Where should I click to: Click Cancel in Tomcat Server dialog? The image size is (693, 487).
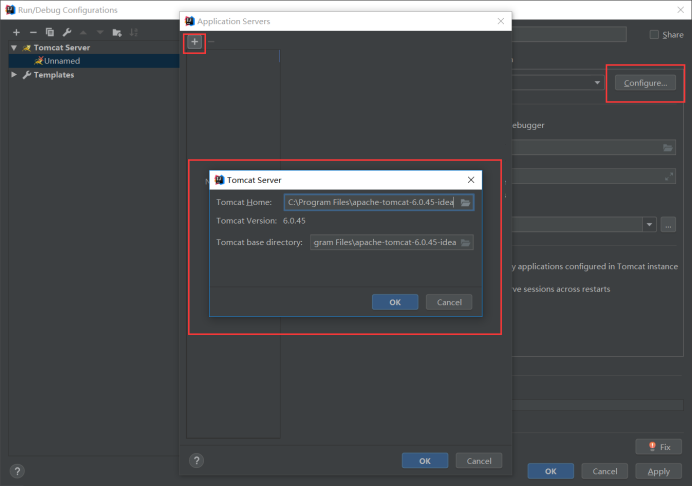coord(449,302)
